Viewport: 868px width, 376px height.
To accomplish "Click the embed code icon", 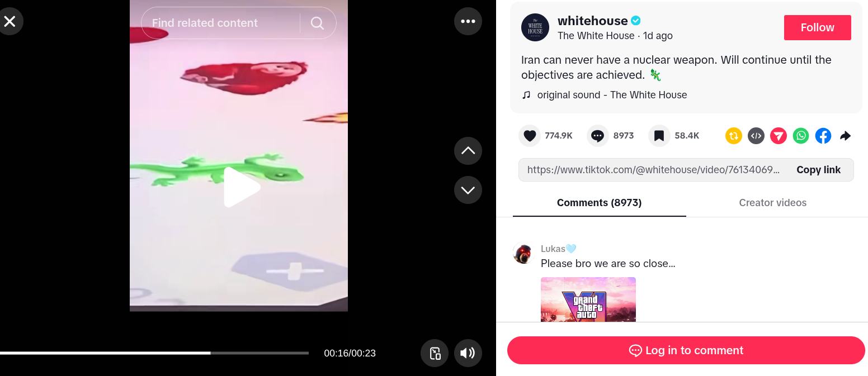I will (x=756, y=136).
